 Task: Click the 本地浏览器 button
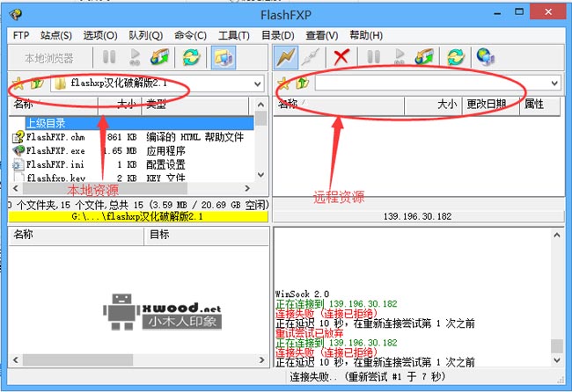coord(49,58)
